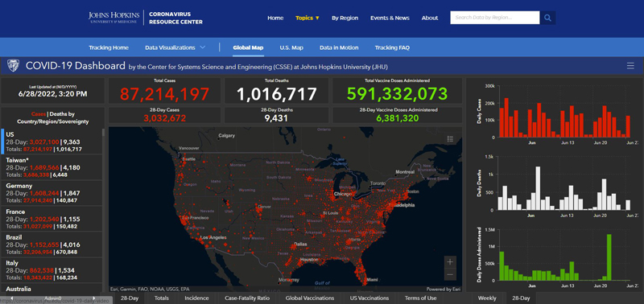
Task: Zoom out with the map minus button
Action: pyautogui.click(x=450, y=274)
